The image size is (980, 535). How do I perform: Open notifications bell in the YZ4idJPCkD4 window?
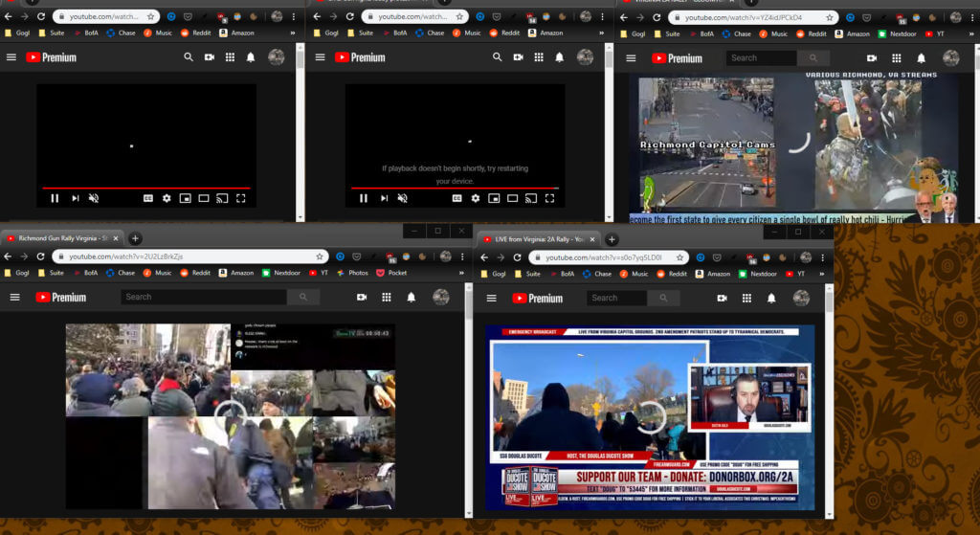921,58
